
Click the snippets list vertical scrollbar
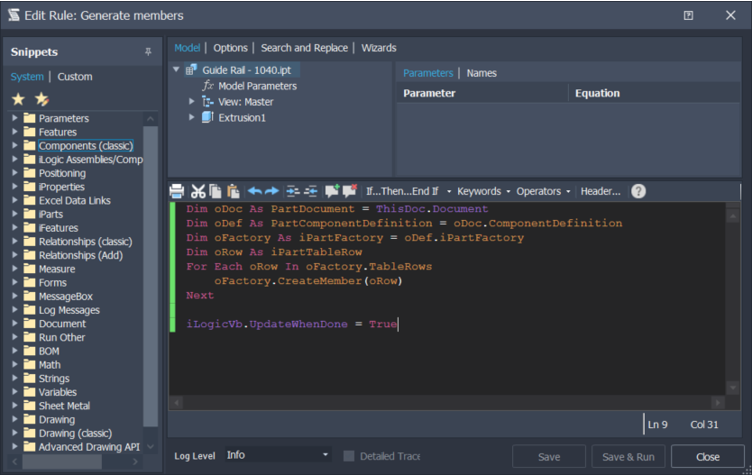coord(150,276)
